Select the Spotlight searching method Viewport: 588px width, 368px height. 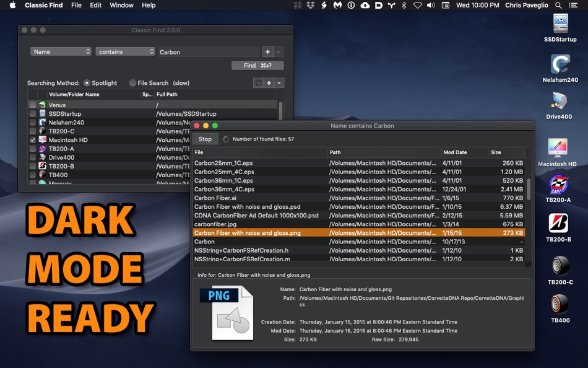(x=87, y=83)
